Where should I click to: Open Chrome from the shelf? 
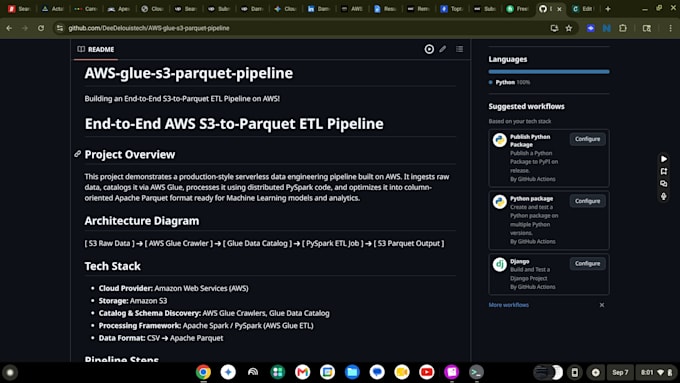point(203,372)
